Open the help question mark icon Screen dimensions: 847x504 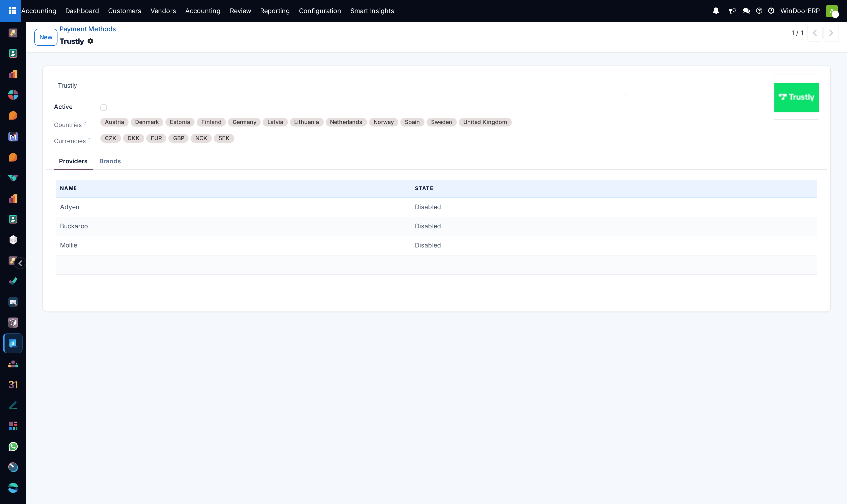point(759,11)
